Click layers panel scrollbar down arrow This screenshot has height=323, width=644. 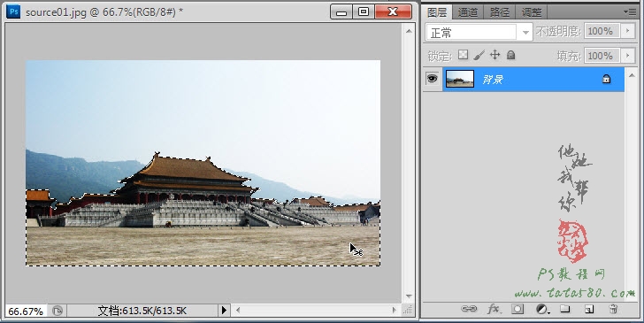631,295
